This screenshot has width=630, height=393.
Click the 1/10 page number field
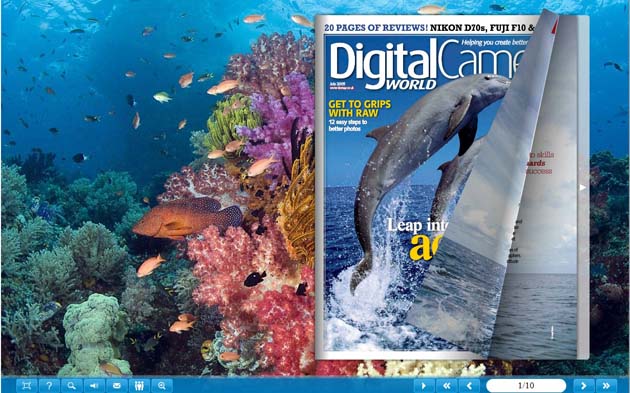pyautogui.click(x=526, y=386)
